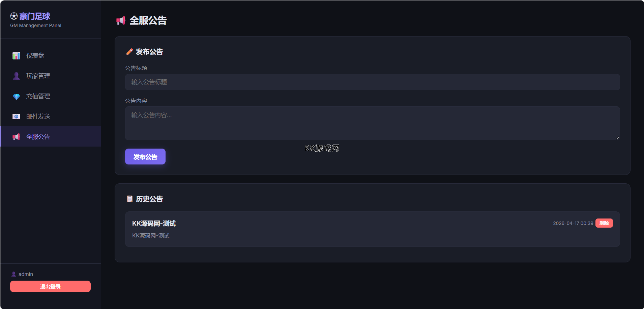The height and width of the screenshot is (309, 644).
Task: Click the clipboard icon by 历史公告
Action: point(129,199)
